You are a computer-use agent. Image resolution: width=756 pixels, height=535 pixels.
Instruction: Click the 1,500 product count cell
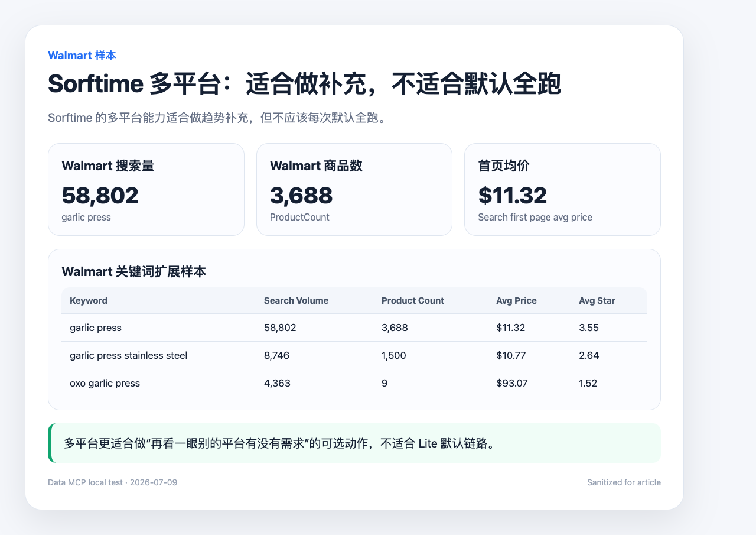pyautogui.click(x=394, y=355)
